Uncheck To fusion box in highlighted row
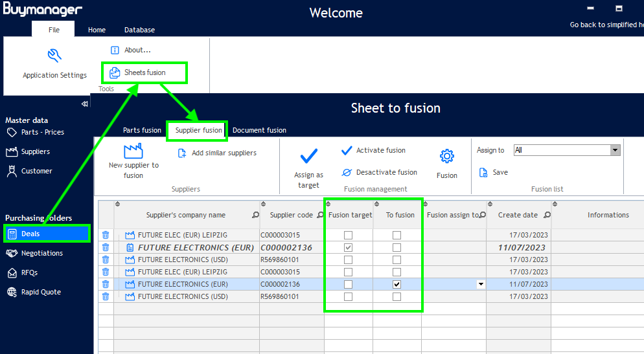The width and height of the screenshot is (644, 354). pos(397,284)
